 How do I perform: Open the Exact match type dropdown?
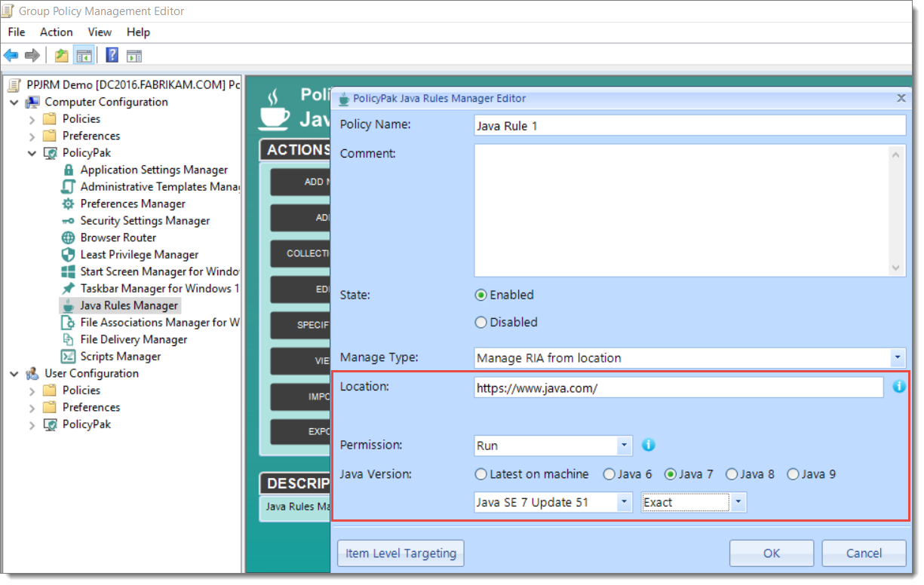[x=739, y=502]
